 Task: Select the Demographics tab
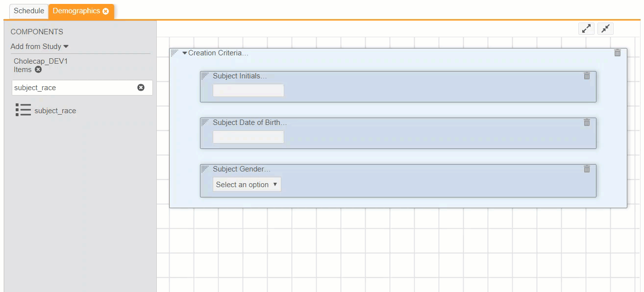pyautogui.click(x=76, y=11)
